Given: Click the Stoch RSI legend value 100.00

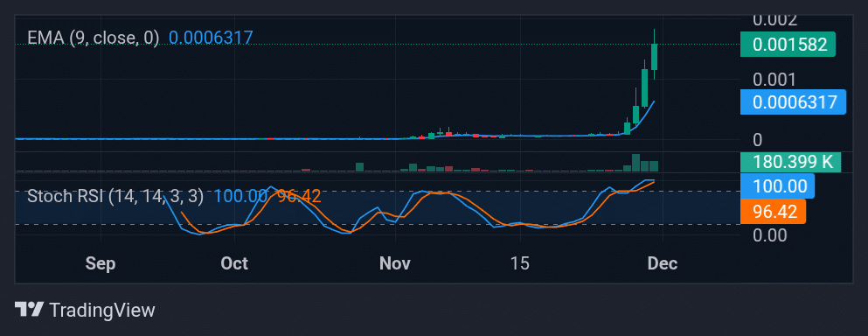Looking at the screenshot, I should click(240, 196).
